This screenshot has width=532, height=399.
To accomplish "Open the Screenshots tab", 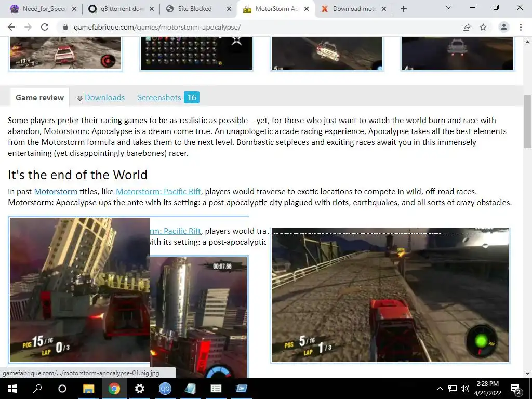I will [x=159, y=97].
